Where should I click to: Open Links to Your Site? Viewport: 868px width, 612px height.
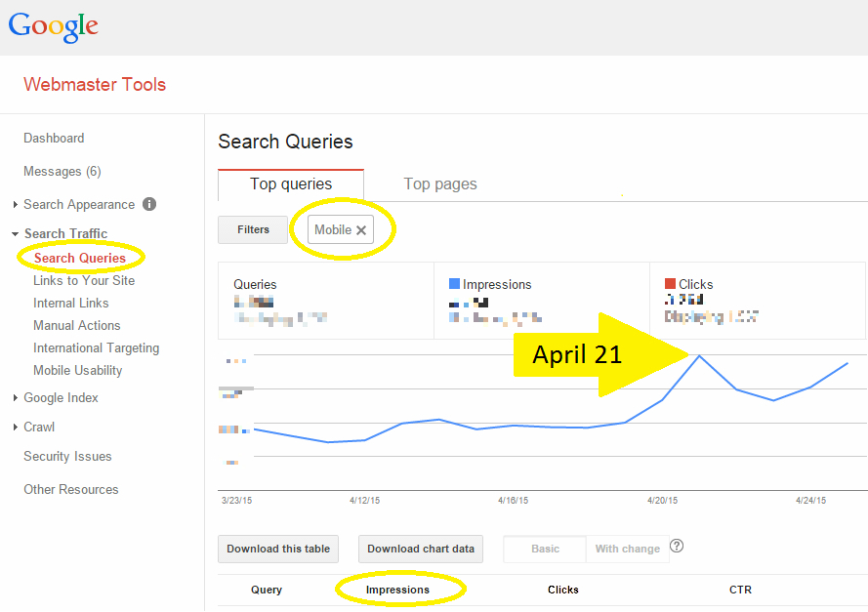point(84,280)
